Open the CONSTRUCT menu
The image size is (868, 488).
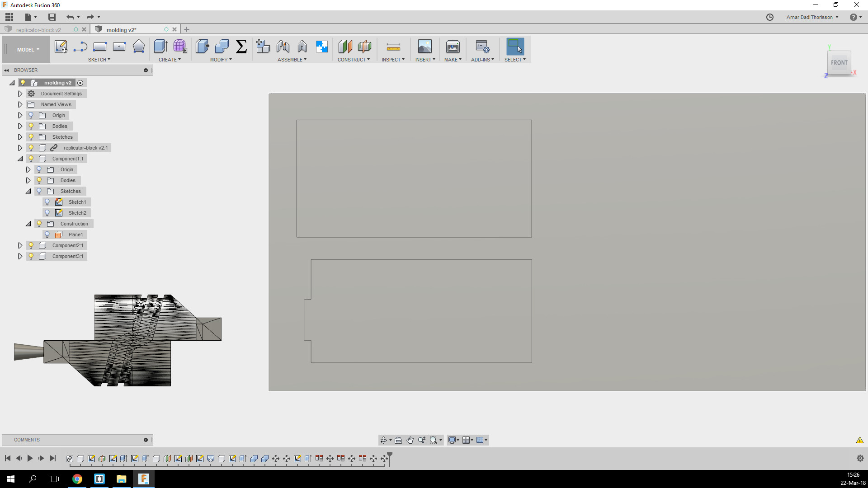click(354, 60)
